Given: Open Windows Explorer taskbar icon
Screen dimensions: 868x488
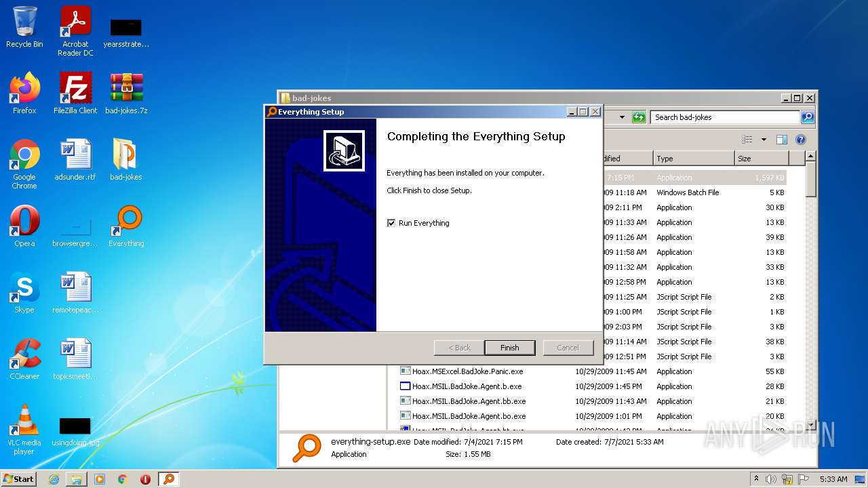Looking at the screenshot, I should pyautogui.click(x=77, y=479).
